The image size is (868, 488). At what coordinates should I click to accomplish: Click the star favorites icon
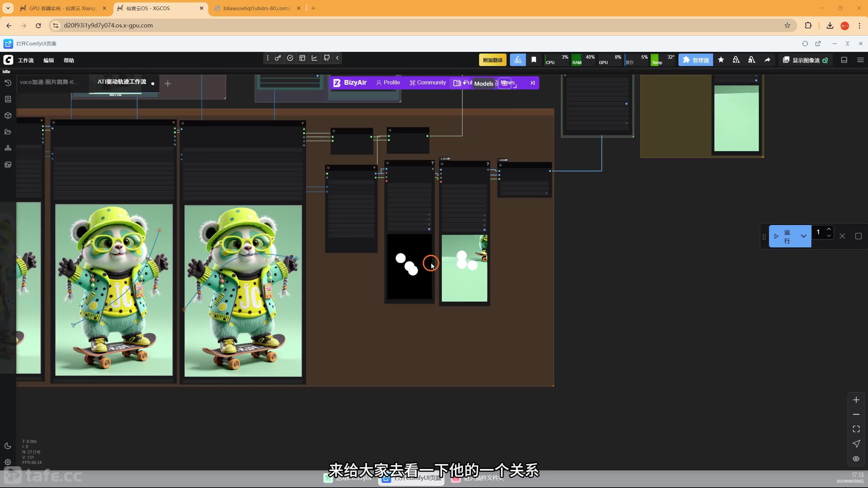(x=721, y=60)
